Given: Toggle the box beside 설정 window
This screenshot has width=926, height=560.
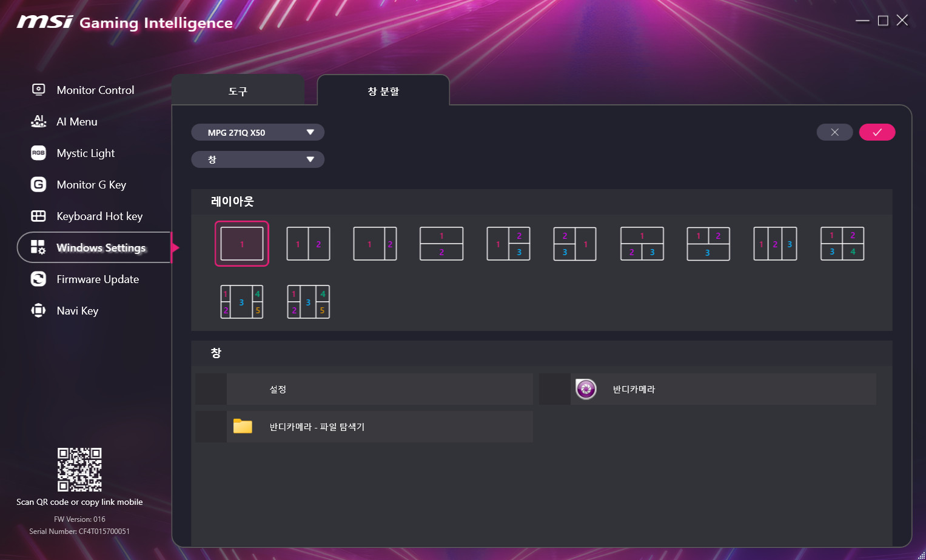Looking at the screenshot, I should (x=211, y=389).
